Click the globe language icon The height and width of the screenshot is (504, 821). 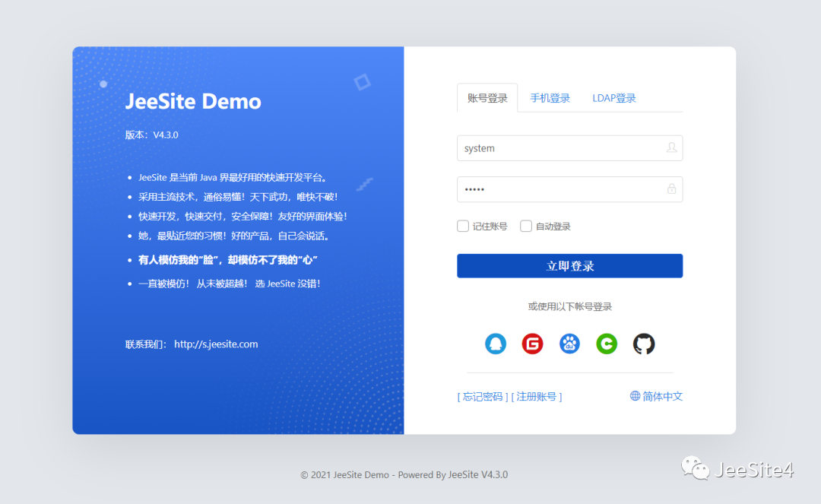point(635,395)
